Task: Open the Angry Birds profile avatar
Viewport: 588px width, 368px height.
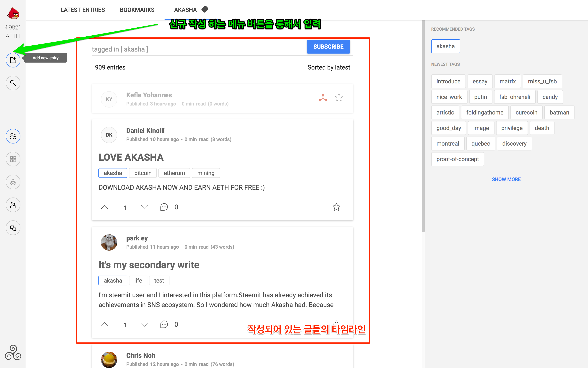Action: [x=13, y=13]
